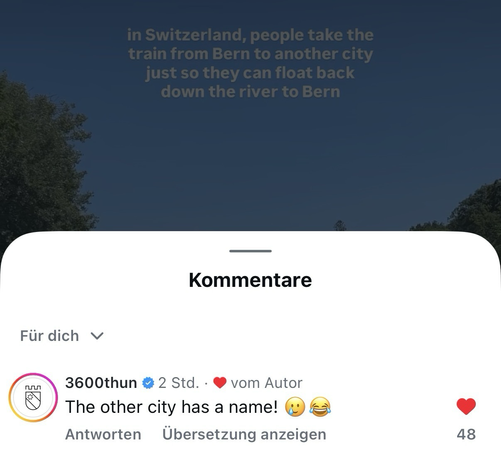
Task: Click the comment sheet drag handle
Action: click(250, 251)
